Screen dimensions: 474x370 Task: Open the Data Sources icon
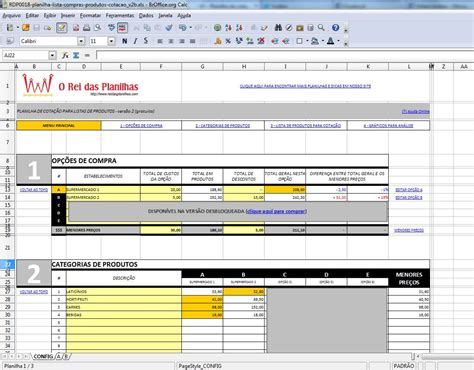coord(310,28)
